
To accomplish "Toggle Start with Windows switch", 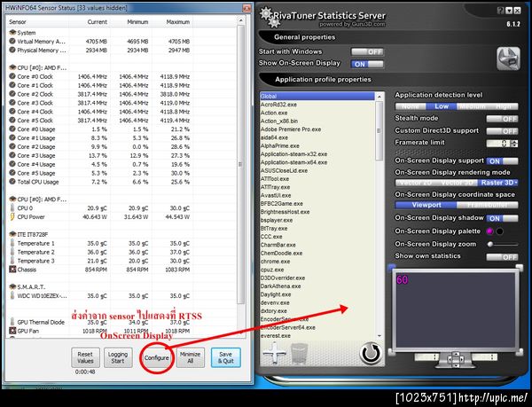I will coord(367,52).
